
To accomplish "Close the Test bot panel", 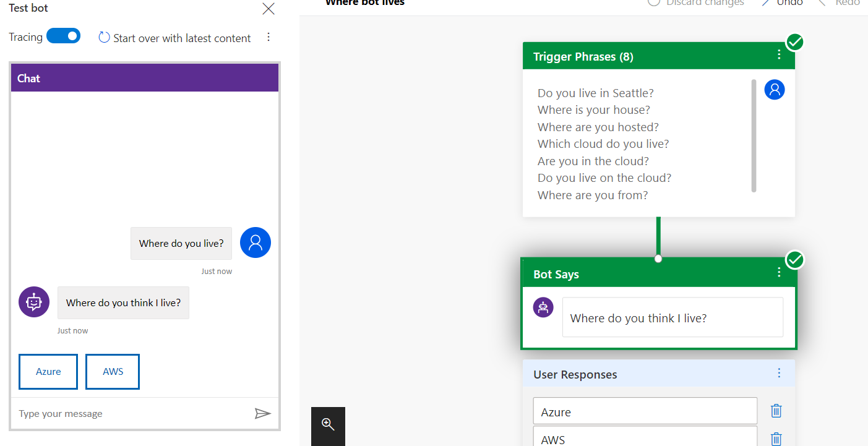I will [269, 9].
